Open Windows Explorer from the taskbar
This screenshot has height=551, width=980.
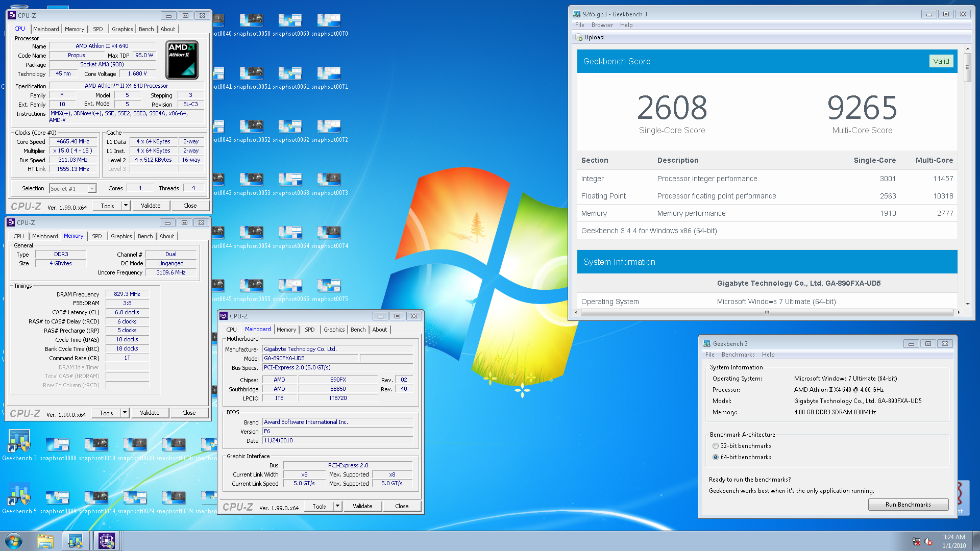click(x=45, y=541)
